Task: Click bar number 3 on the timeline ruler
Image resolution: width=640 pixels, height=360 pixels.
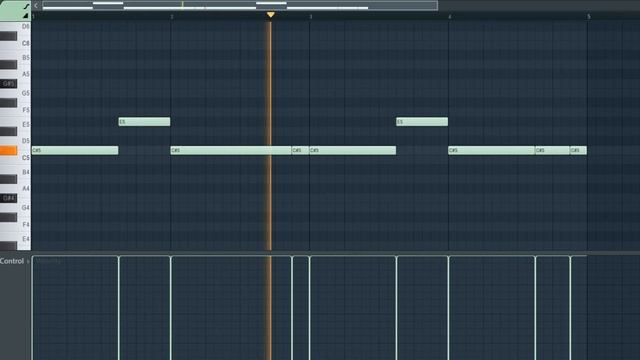Action: coord(311,17)
